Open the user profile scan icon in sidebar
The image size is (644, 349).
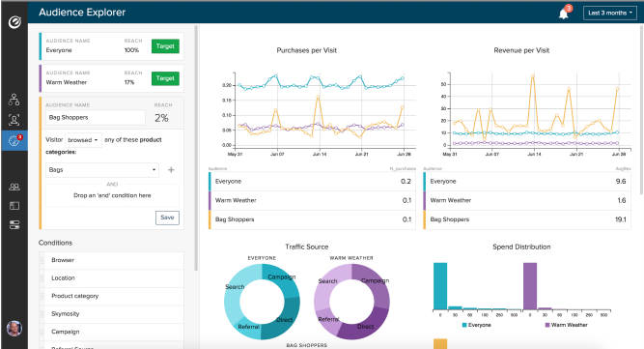click(14, 120)
